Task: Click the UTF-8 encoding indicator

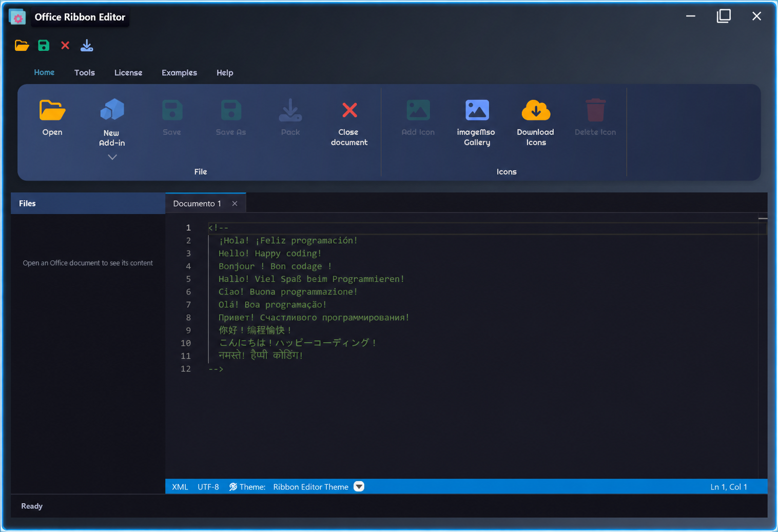Action: click(208, 487)
